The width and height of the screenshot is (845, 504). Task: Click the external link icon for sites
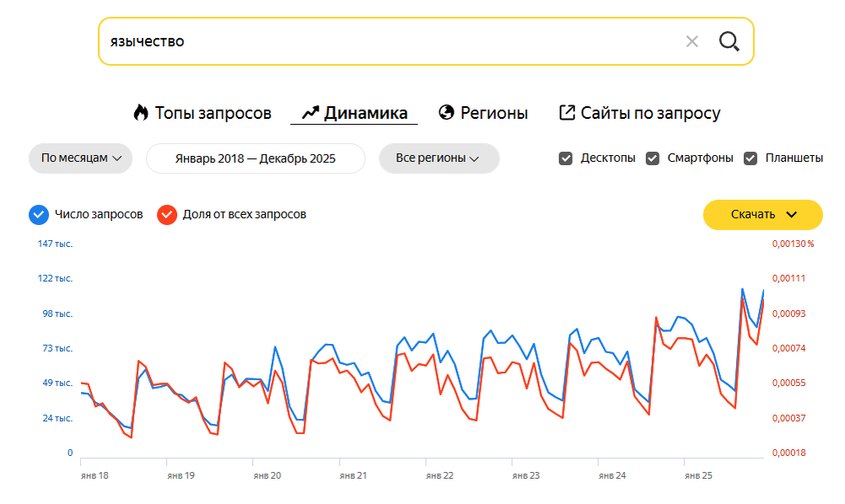[568, 113]
